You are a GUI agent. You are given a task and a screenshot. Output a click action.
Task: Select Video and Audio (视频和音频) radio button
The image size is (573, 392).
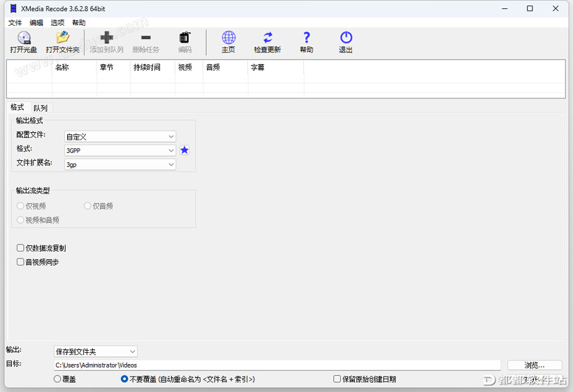pyautogui.click(x=20, y=220)
